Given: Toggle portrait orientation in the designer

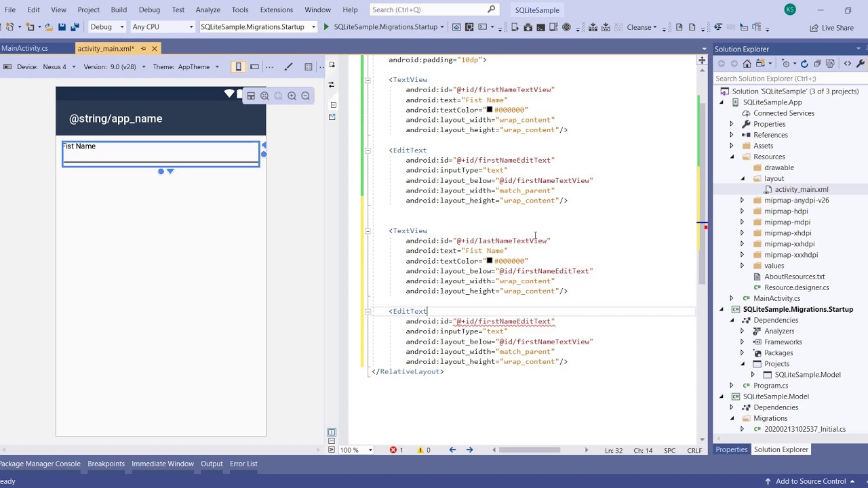Looking at the screenshot, I should pyautogui.click(x=238, y=67).
